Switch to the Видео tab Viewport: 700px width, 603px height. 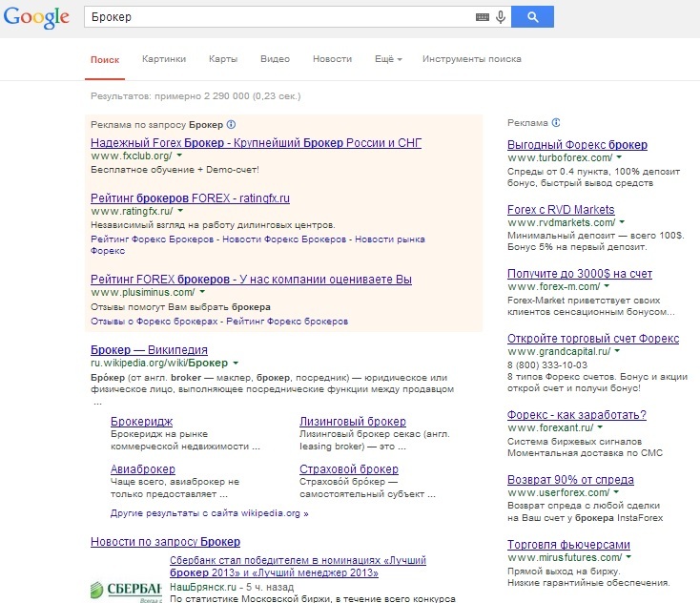coord(275,59)
